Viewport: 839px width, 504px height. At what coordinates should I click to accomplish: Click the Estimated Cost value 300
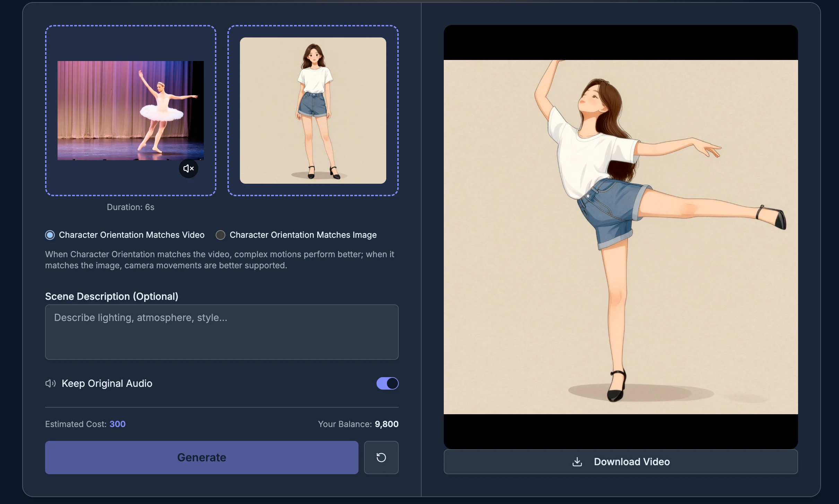pos(118,424)
